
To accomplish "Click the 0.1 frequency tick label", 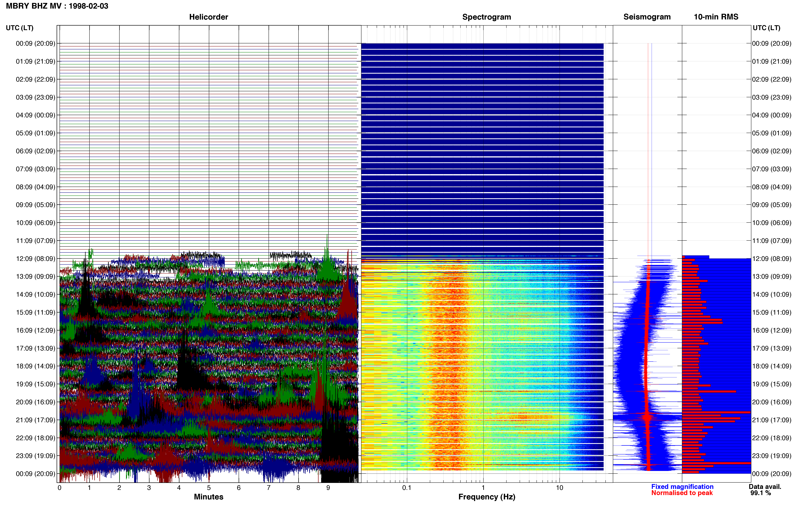I will coord(407,487).
